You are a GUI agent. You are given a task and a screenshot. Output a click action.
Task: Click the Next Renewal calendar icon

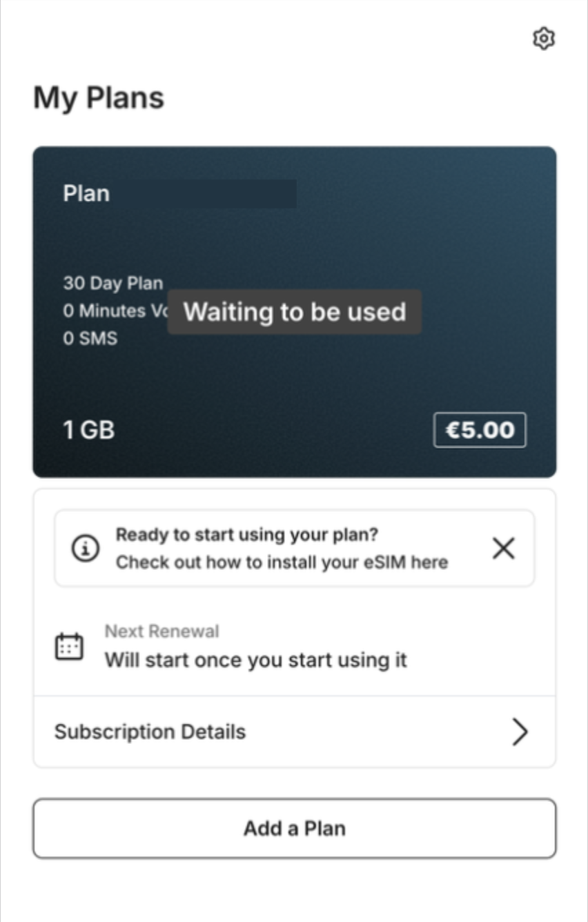[x=69, y=647]
